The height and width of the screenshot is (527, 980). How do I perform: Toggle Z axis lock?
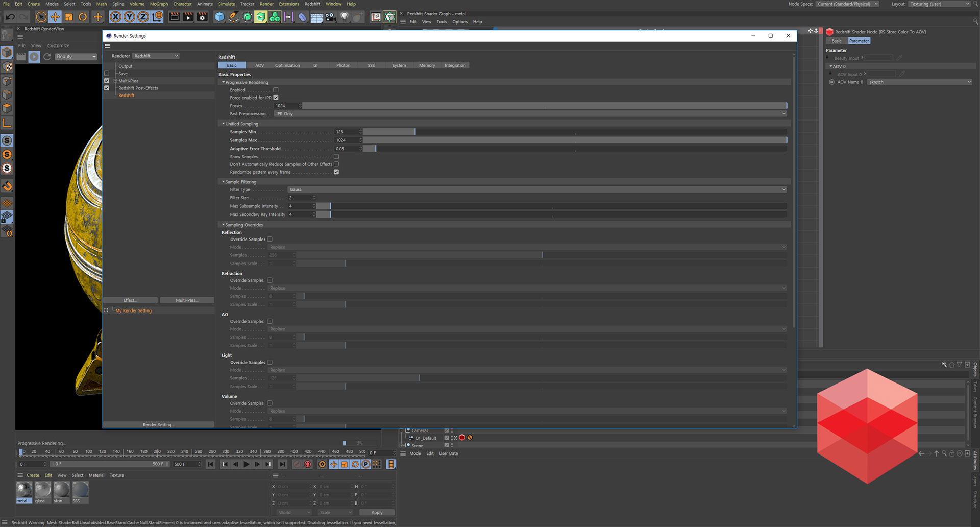[143, 17]
